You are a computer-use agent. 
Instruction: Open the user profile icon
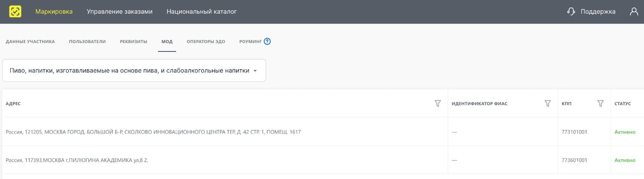(634, 12)
